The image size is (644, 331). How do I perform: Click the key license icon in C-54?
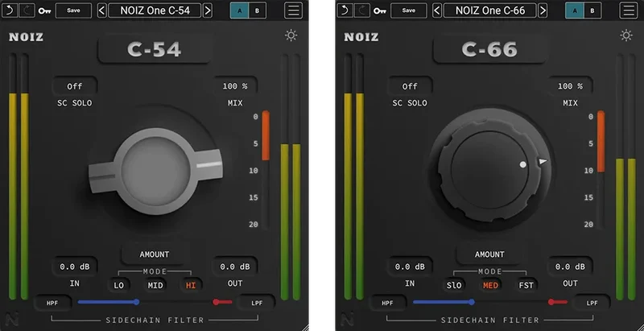pyautogui.click(x=44, y=11)
